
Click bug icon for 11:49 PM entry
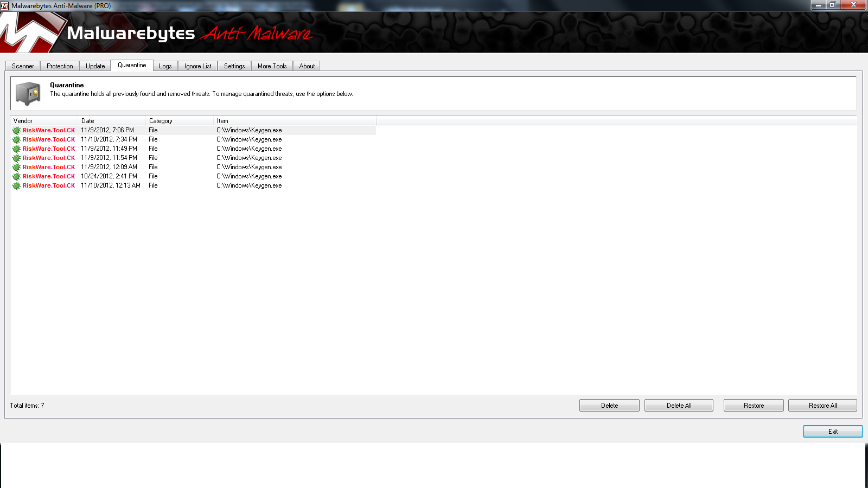pyautogui.click(x=16, y=149)
